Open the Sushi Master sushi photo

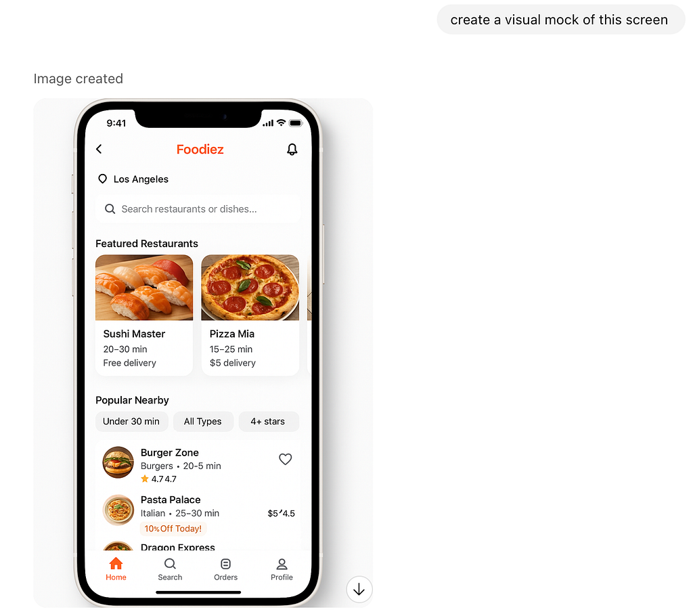(144, 288)
